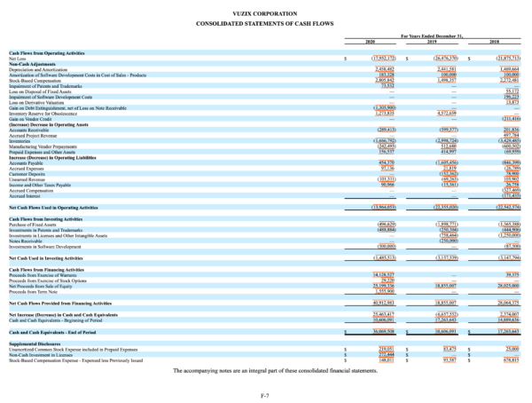Click the 'Net Loss' row label
This screenshot has height=403, width=532.
coord(17,59)
